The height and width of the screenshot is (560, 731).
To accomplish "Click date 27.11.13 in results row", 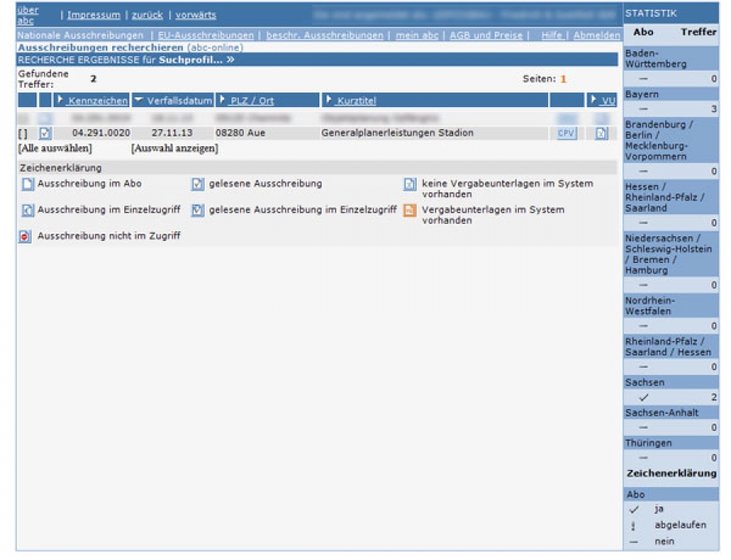I will point(172,133).
